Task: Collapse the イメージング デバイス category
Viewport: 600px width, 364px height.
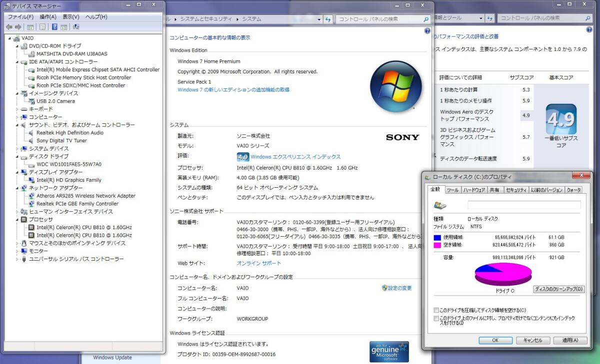Action: pos(17,93)
